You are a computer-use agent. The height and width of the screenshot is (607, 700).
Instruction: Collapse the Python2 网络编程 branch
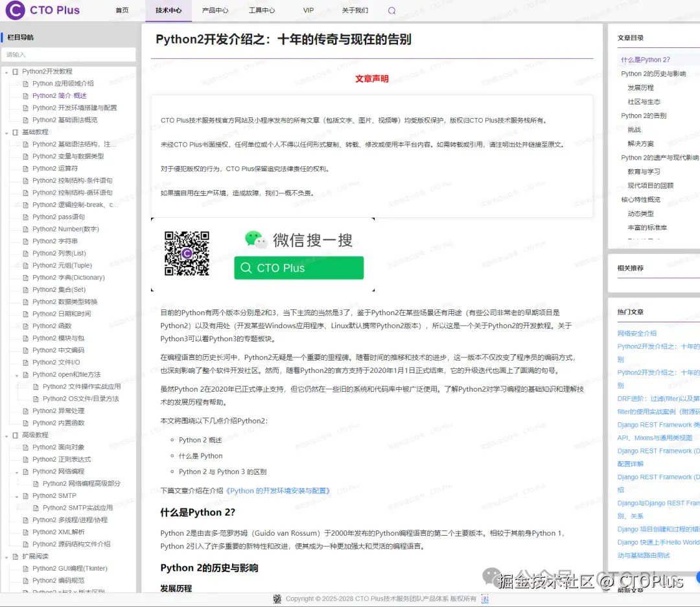17,471
